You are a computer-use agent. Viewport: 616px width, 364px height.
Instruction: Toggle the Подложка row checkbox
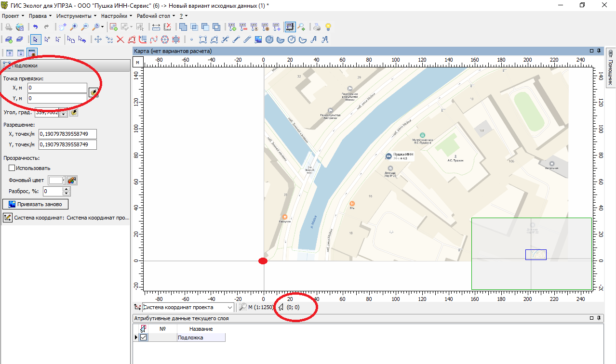click(143, 338)
